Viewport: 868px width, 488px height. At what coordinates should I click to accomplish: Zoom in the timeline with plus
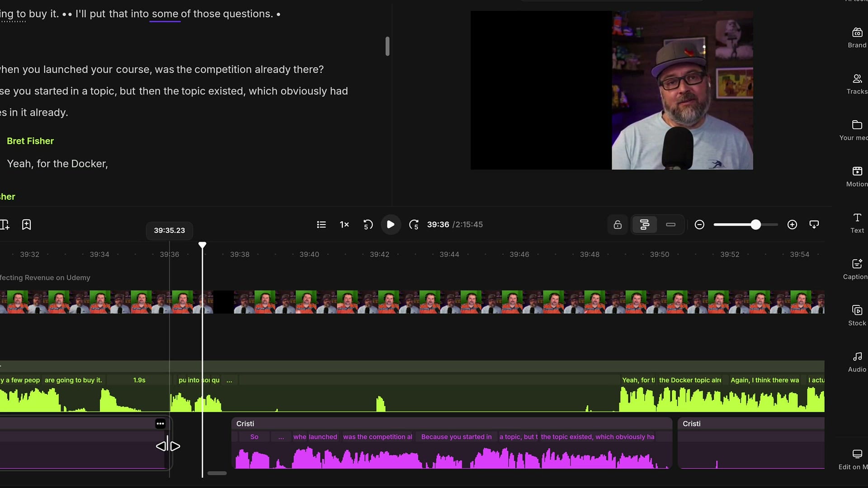point(792,225)
